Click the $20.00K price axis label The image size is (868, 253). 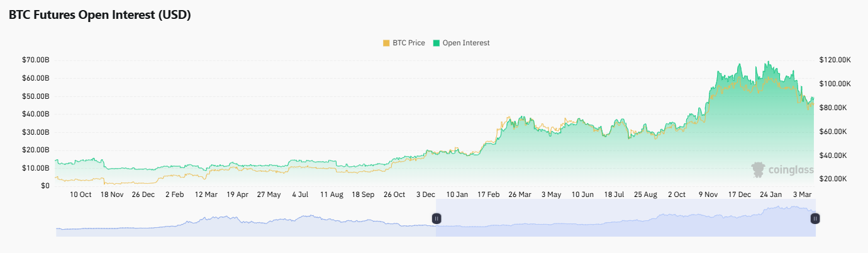coord(835,179)
